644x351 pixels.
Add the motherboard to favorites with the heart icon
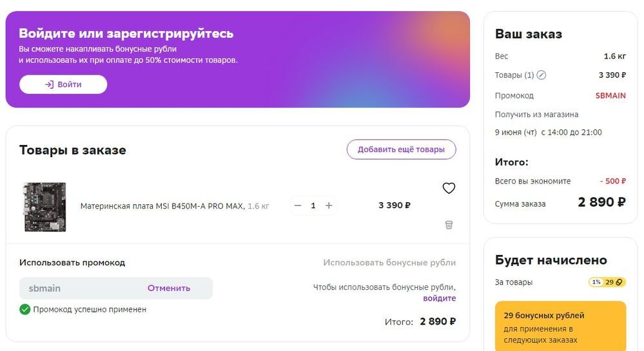(449, 188)
